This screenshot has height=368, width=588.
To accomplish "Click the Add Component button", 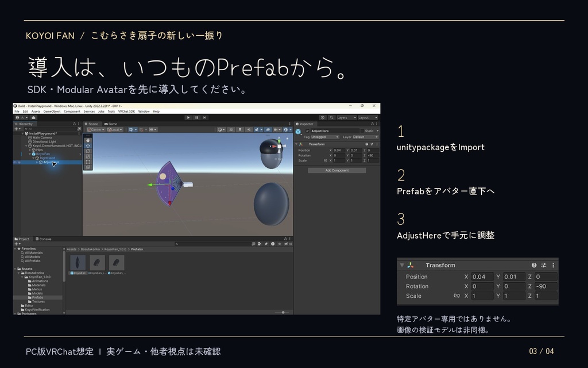I will click(x=336, y=170).
